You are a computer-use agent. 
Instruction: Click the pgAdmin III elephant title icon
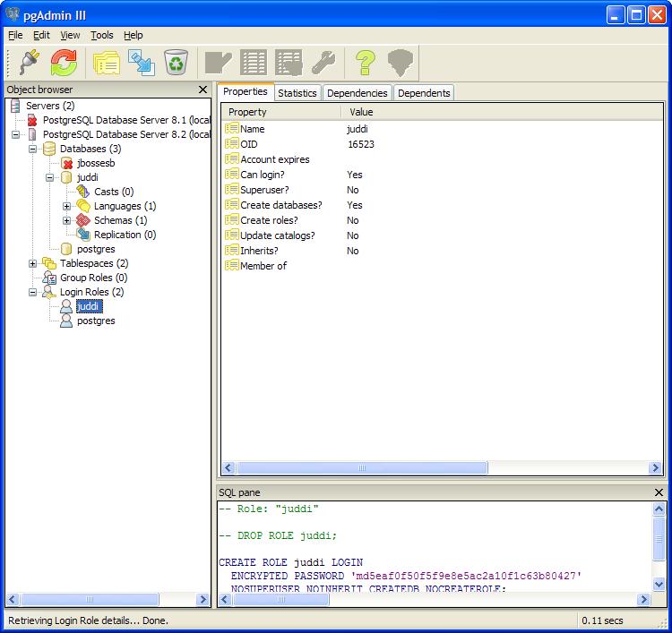pos(13,14)
